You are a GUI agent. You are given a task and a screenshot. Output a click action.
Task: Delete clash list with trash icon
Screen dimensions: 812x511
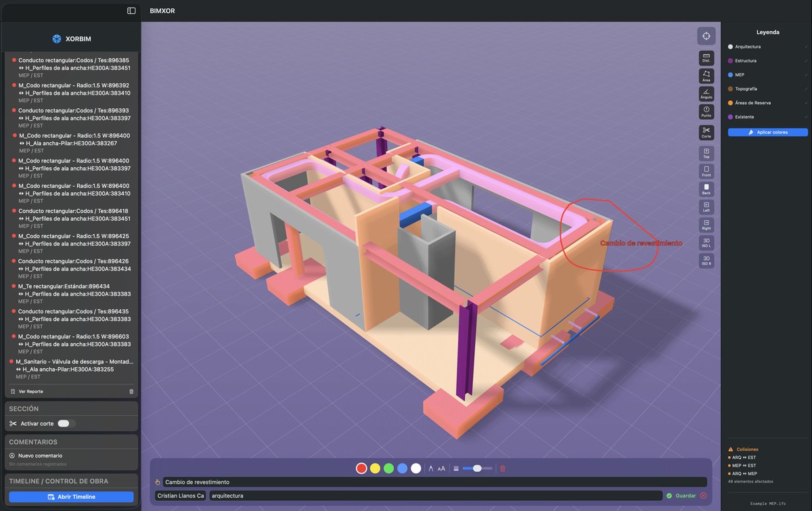click(131, 391)
